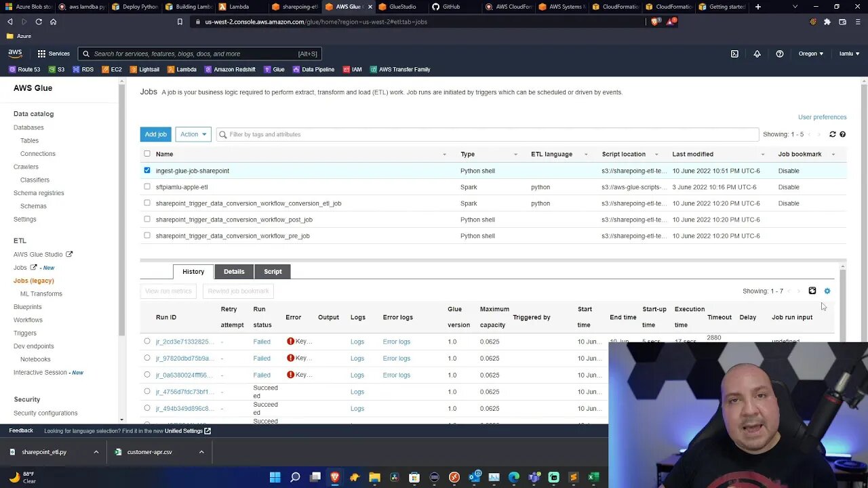Screen dimensions: 868x488
Task: Switch to the History tab
Action: coord(193,272)
